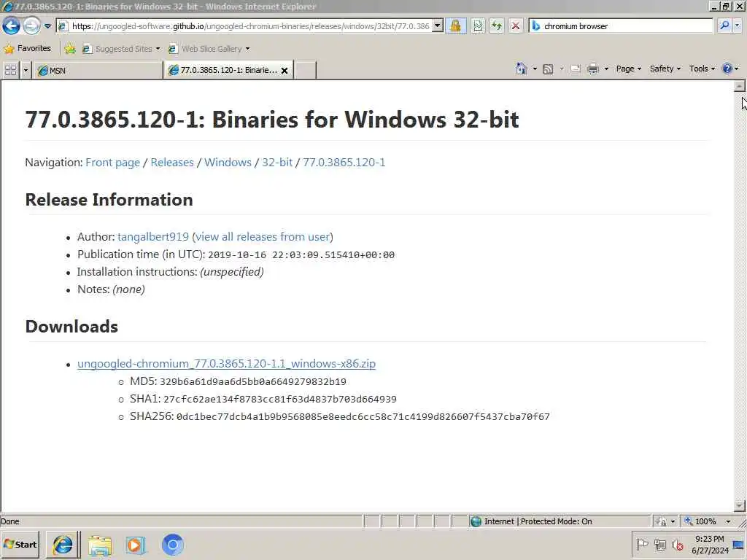Open the tab list dropdown
This screenshot has height=560, width=747.
coord(26,71)
